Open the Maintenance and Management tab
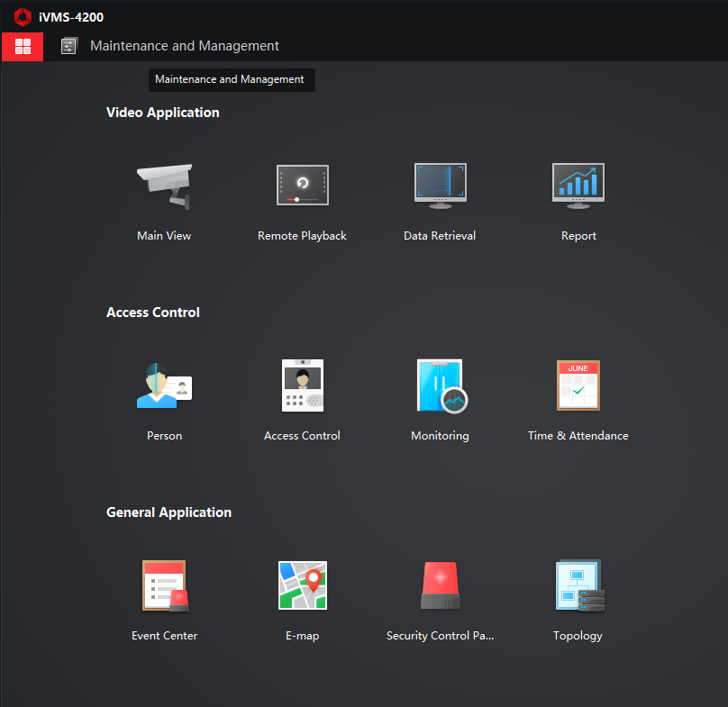728x707 pixels. [x=170, y=46]
